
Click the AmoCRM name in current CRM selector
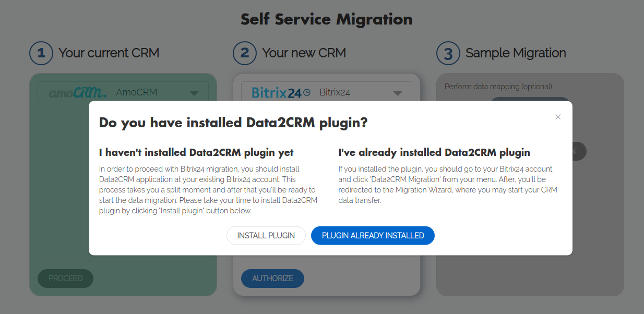tap(136, 93)
